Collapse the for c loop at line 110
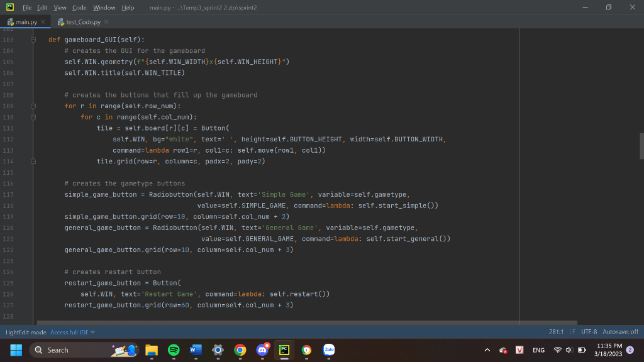 pos(33,117)
